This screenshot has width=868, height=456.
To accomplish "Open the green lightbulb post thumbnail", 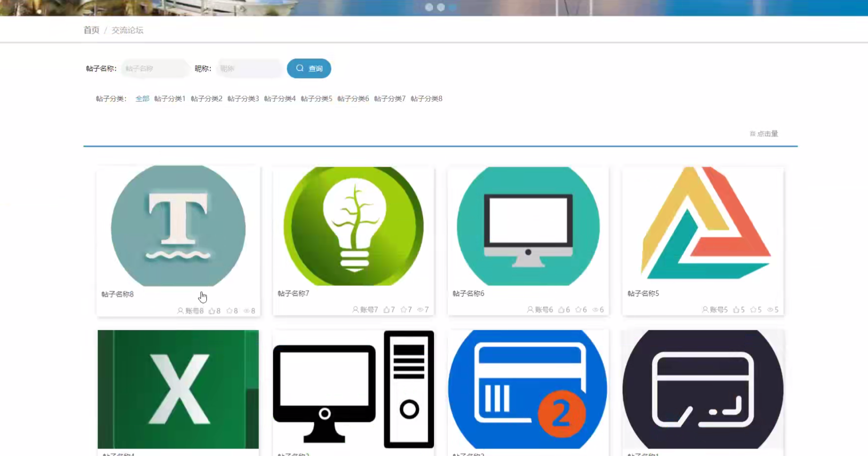I will tap(353, 226).
